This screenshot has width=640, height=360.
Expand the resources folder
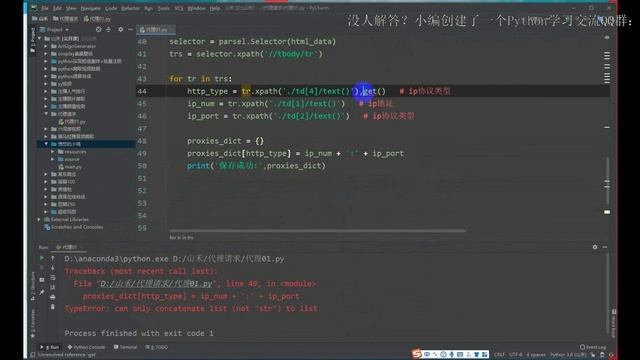click(53, 151)
